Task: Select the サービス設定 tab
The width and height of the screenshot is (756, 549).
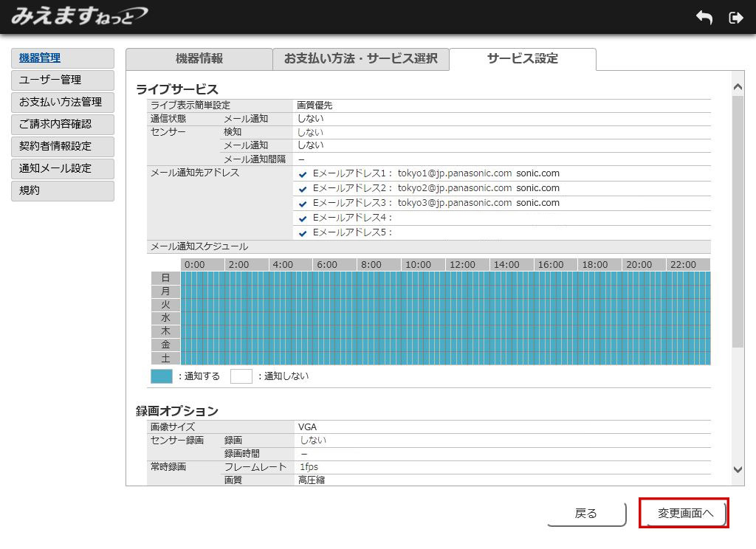Action: point(522,59)
